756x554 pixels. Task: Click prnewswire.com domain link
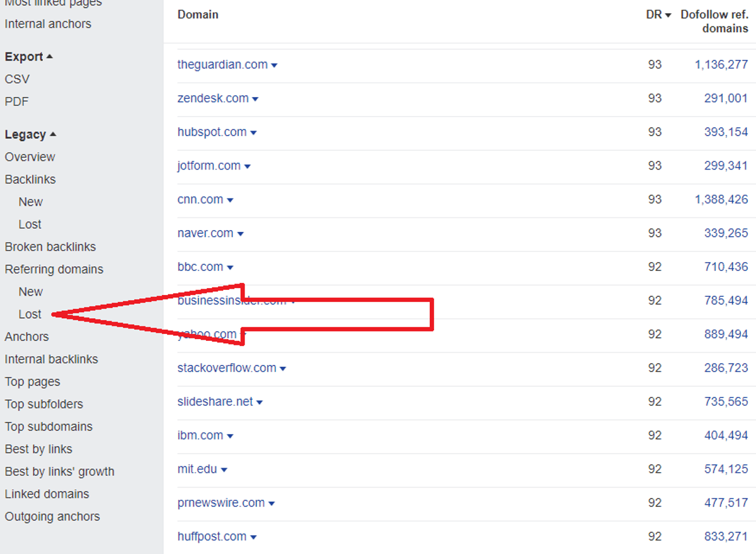(221, 503)
